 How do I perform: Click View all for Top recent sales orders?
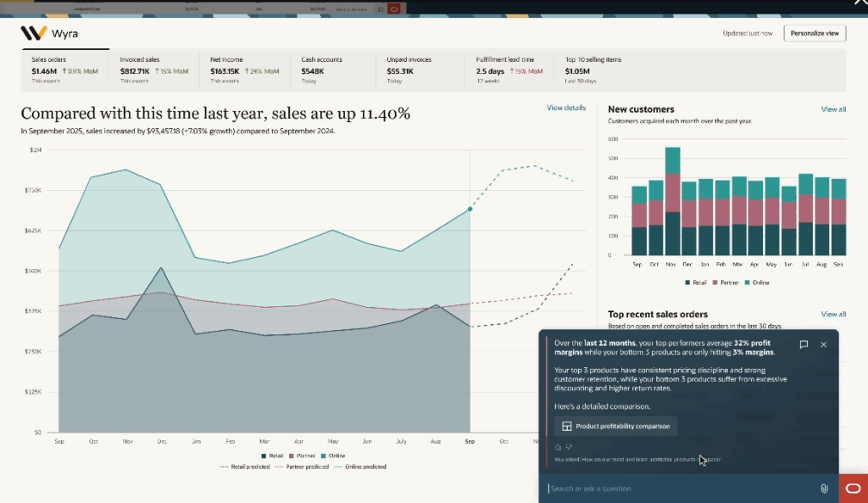coord(832,314)
